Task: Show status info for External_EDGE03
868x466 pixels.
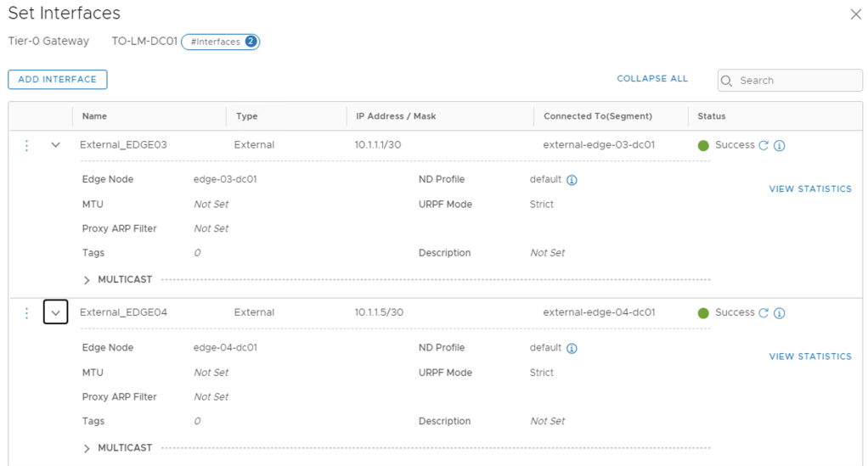Action: pos(780,145)
